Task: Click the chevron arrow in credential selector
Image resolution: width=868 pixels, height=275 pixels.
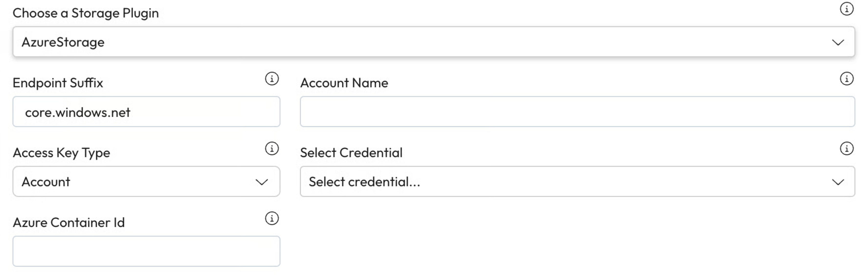Action: tap(838, 182)
